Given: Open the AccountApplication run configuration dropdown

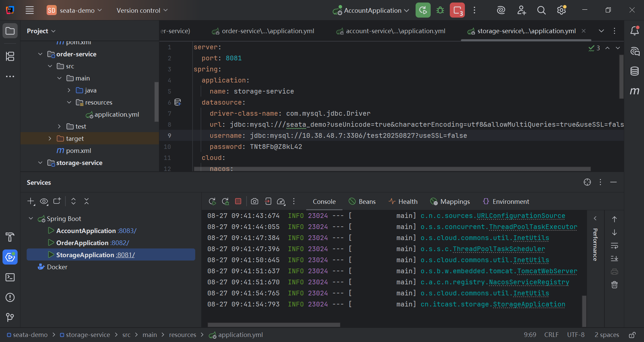Looking at the screenshot, I should coord(371,10).
